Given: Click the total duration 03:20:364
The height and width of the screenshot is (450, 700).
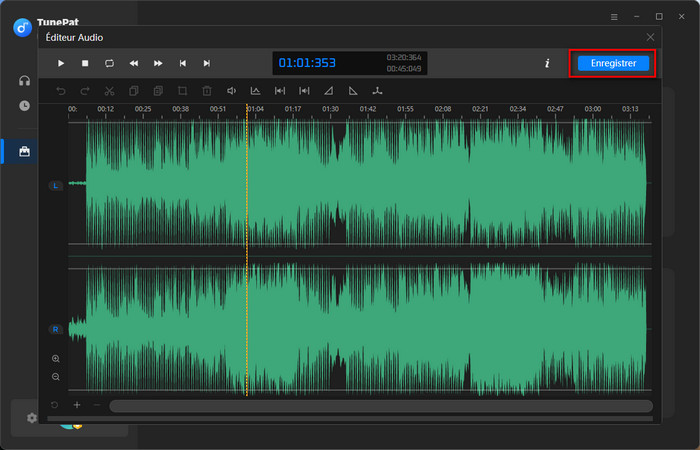Looking at the screenshot, I should point(404,58).
